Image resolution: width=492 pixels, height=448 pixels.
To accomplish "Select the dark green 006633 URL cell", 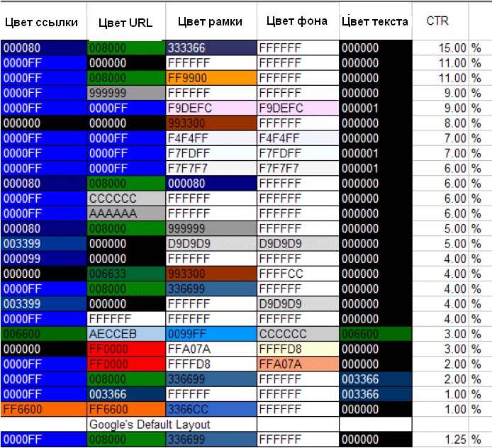I will click(x=125, y=274).
